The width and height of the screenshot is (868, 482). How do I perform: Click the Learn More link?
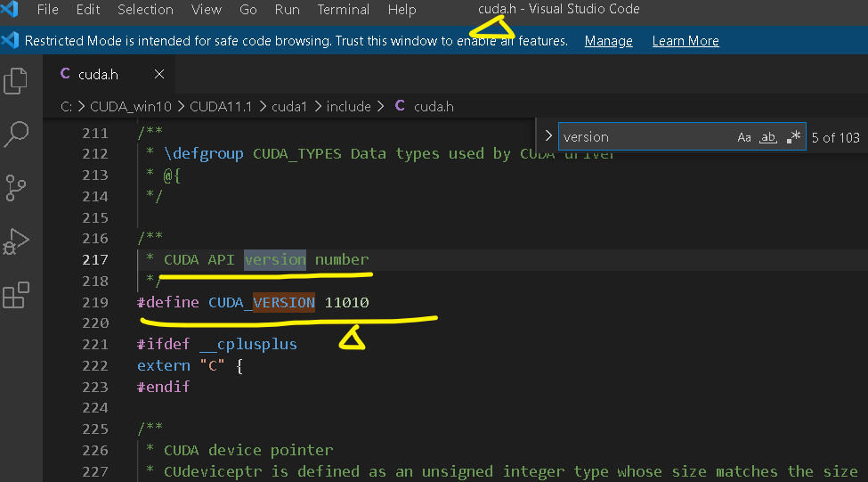pyautogui.click(x=685, y=41)
